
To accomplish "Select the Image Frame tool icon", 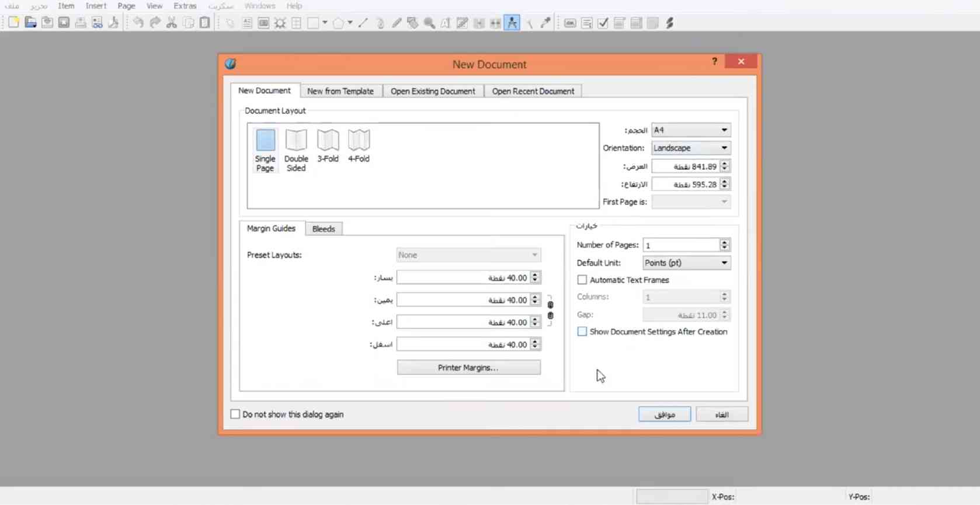I will [263, 23].
